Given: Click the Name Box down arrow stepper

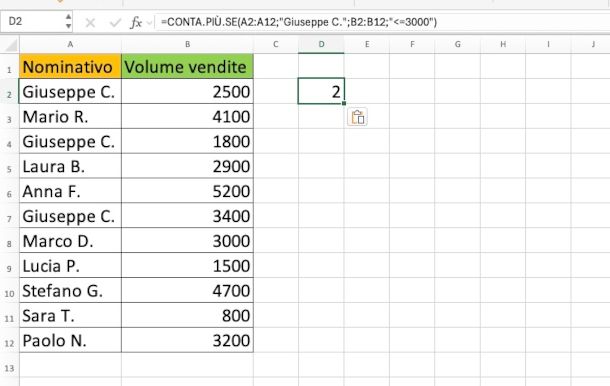Looking at the screenshot, I should pyautogui.click(x=68, y=26).
